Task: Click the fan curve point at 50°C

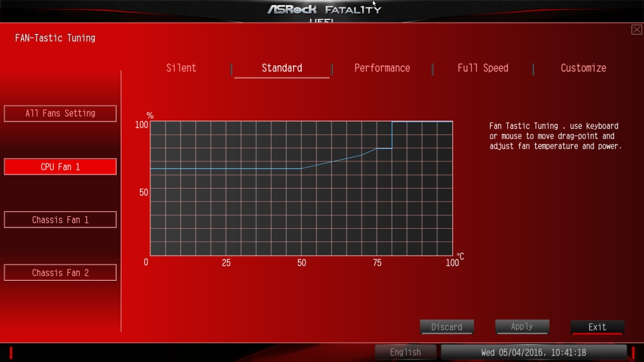Action: point(301,168)
